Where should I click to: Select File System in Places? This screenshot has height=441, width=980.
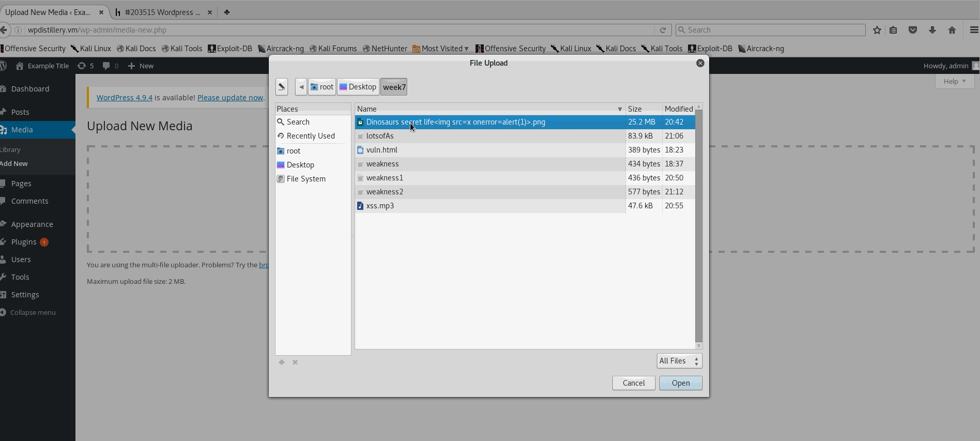313,179
